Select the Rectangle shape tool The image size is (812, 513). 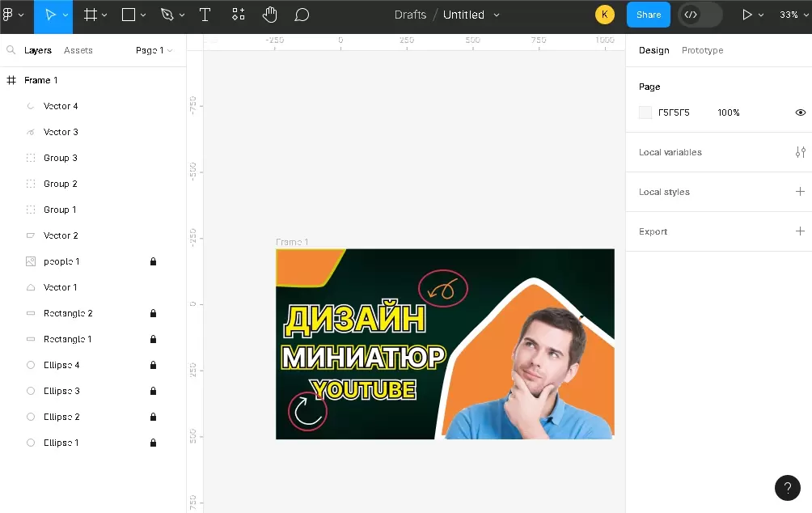(129, 15)
